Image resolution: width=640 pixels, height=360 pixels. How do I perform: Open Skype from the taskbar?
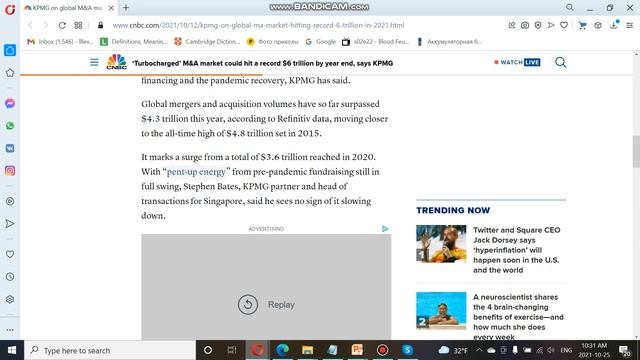407,350
